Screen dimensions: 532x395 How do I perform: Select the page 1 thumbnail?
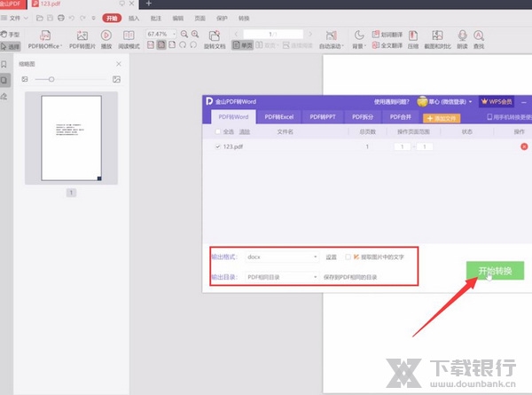[x=71, y=138]
